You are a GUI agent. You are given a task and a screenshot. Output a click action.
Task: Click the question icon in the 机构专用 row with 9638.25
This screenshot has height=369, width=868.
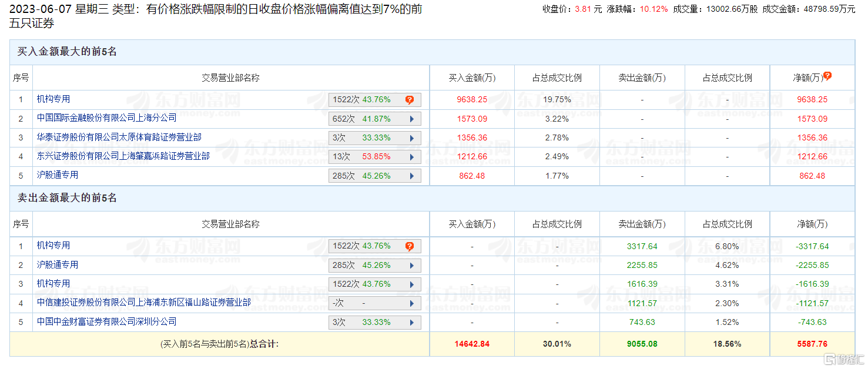(x=410, y=100)
